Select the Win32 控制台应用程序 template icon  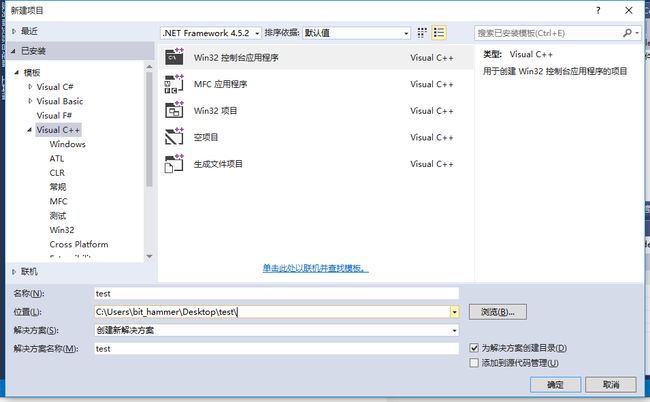[x=174, y=57]
